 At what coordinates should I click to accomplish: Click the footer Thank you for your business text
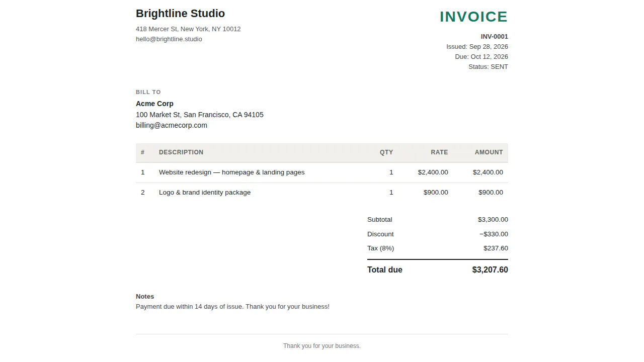pos(322,346)
